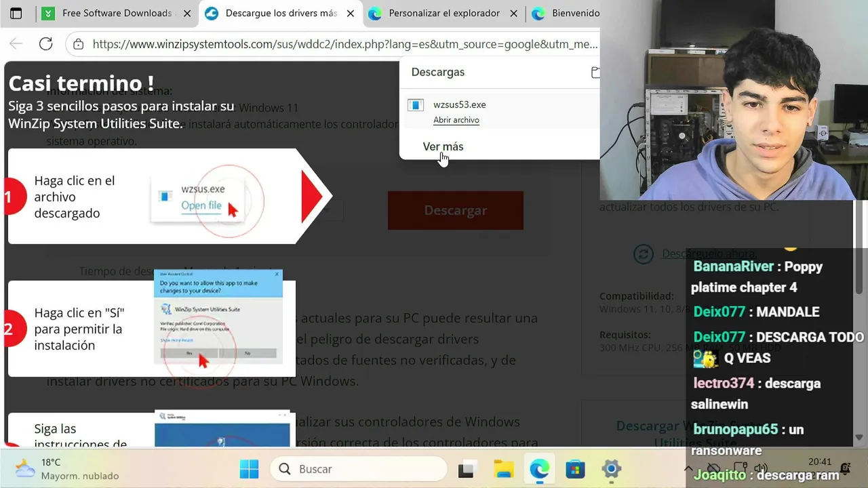Close the Personalizar el explorador tab
868x488 pixels.
coord(513,14)
